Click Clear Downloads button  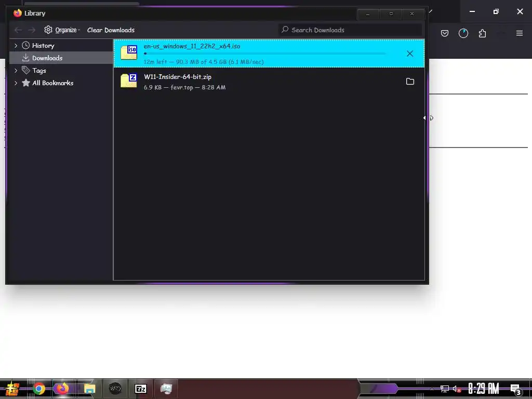pyautogui.click(x=111, y=30)
